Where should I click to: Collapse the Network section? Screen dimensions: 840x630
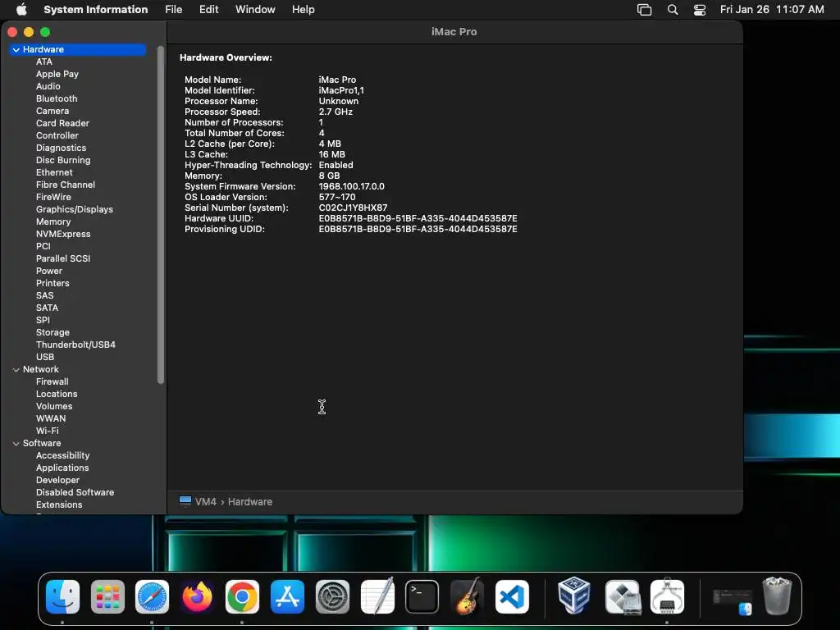tap(16, 370)
